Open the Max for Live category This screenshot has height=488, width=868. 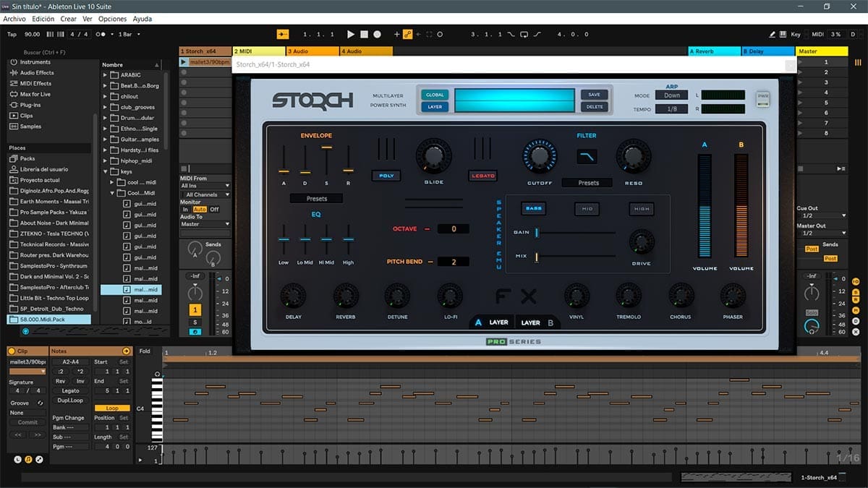pos(35,95)
